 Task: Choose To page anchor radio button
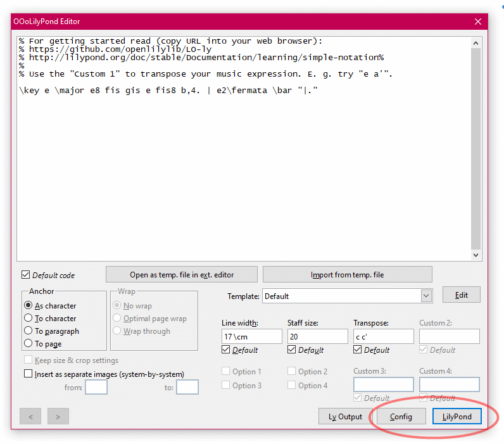(x=28, y=343)
